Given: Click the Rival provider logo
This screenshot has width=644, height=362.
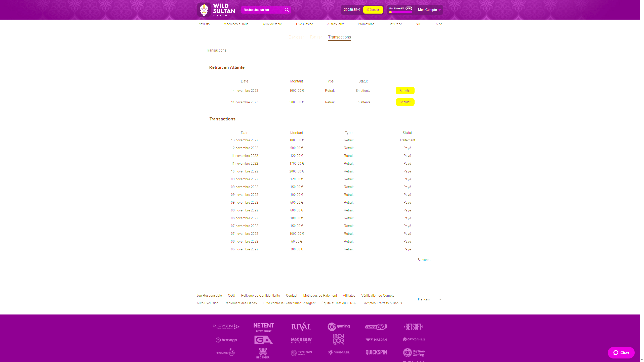Looking at the screenshot, I should 301,327.
